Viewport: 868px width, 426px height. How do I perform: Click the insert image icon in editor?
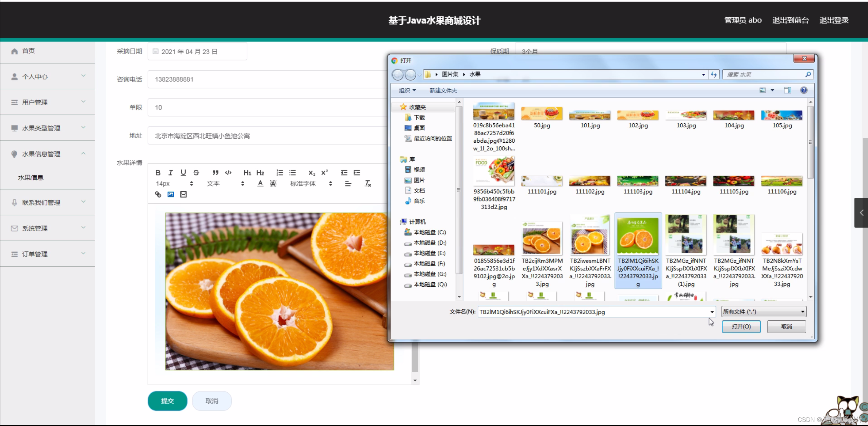171,194
